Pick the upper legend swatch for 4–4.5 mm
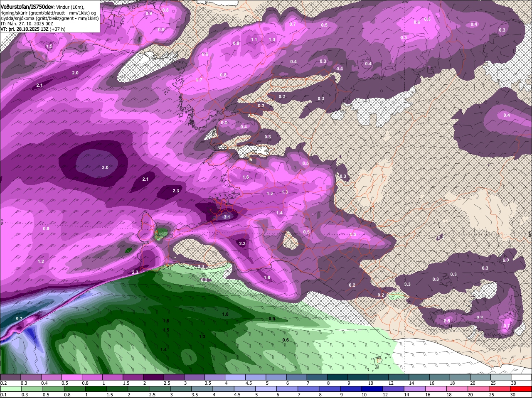The width and height of the screenshot is (532, 398). tap(235, 377)
